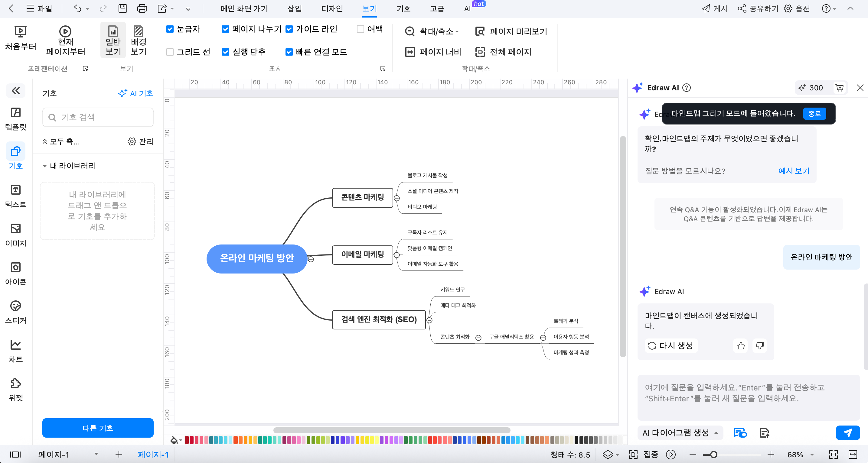The width and height of the screenshot is (868, 463).
Task: Collapse 이메일 마케팅 branch toggle
Action: pyautogui.click(x=396, y=255)
